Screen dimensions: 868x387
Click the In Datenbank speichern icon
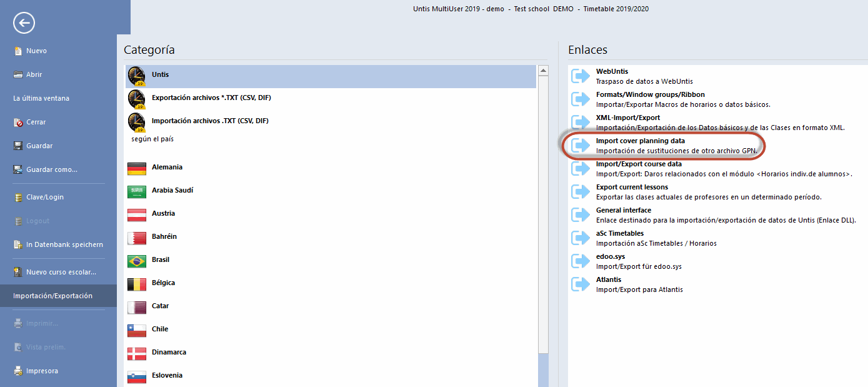pyautogui.click(x=19, y=244)
